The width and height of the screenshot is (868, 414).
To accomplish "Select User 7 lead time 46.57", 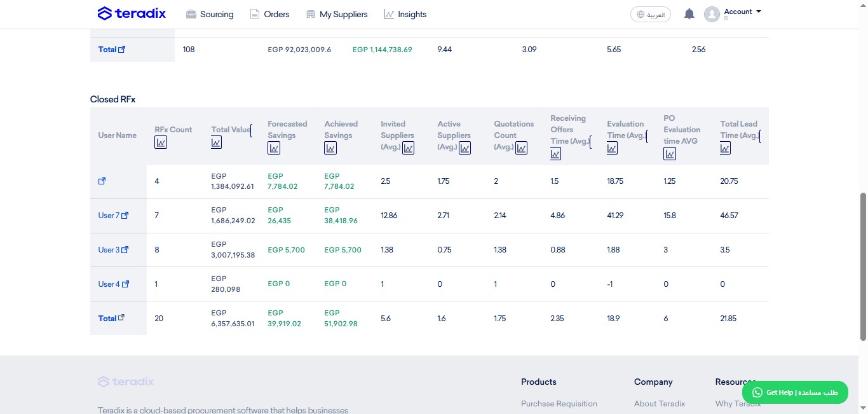I will point(729,216).
